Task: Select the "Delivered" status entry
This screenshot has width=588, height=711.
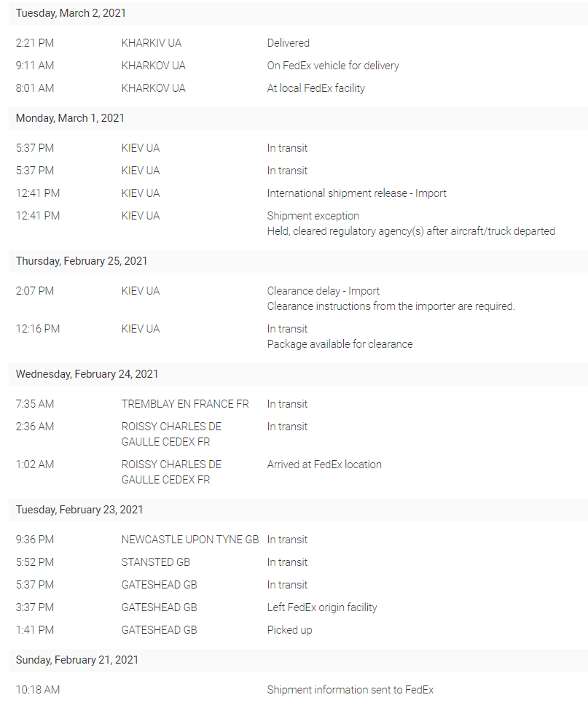Action: [x=288, y=43]
